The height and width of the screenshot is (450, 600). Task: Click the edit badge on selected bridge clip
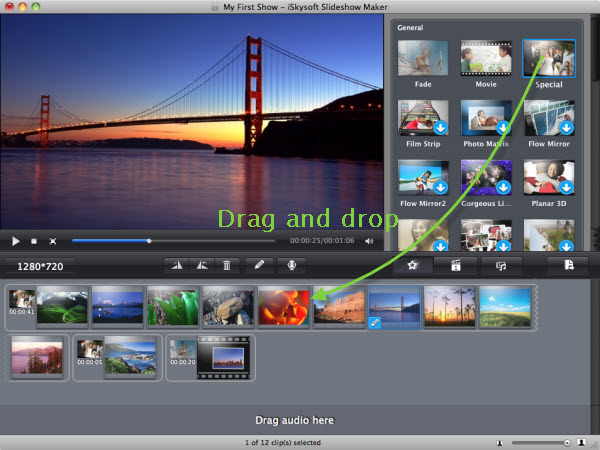[x=374, y=321]
